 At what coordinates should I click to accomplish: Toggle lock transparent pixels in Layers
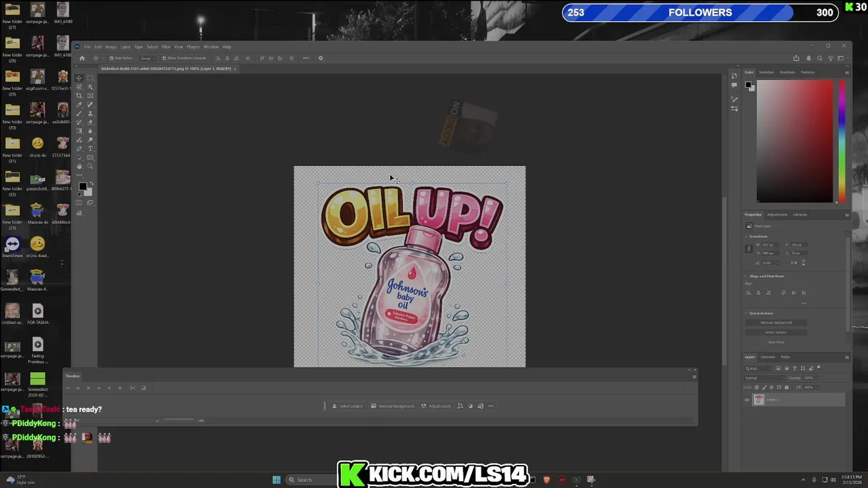(757, 387)
